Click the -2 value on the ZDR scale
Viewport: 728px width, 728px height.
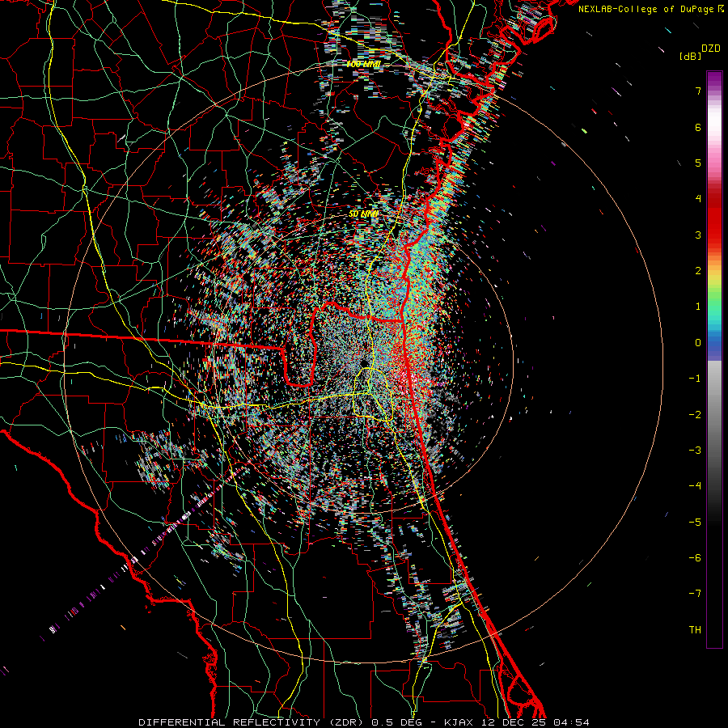point(695,415)
